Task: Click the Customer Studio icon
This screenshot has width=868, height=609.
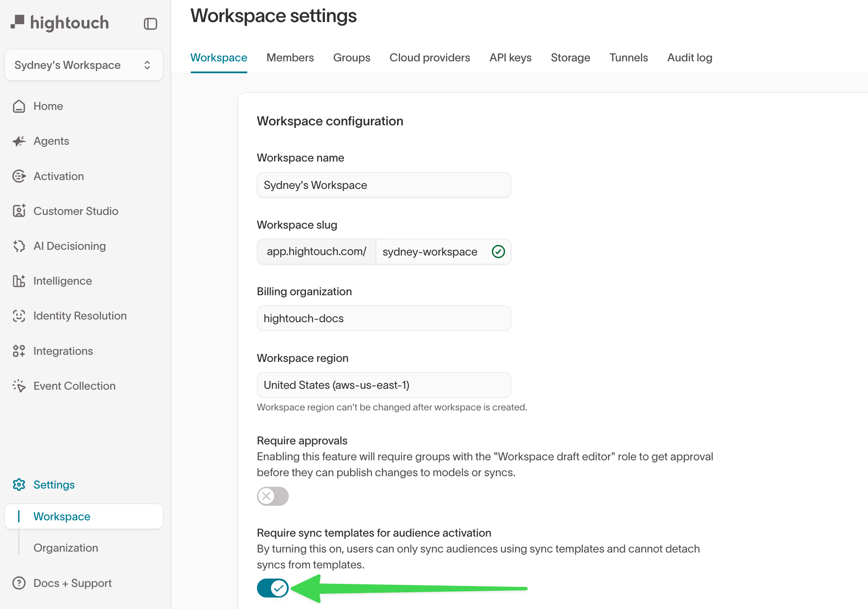Action: coord(19,211)
